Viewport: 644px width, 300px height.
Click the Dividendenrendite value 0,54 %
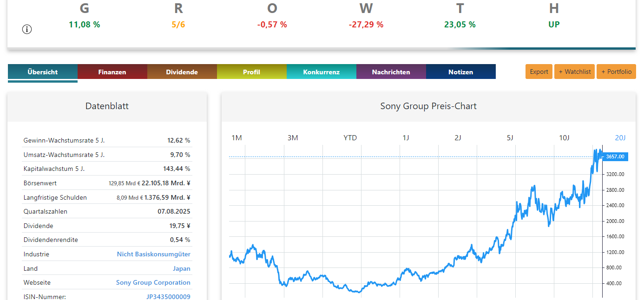(x=180, y=240)
